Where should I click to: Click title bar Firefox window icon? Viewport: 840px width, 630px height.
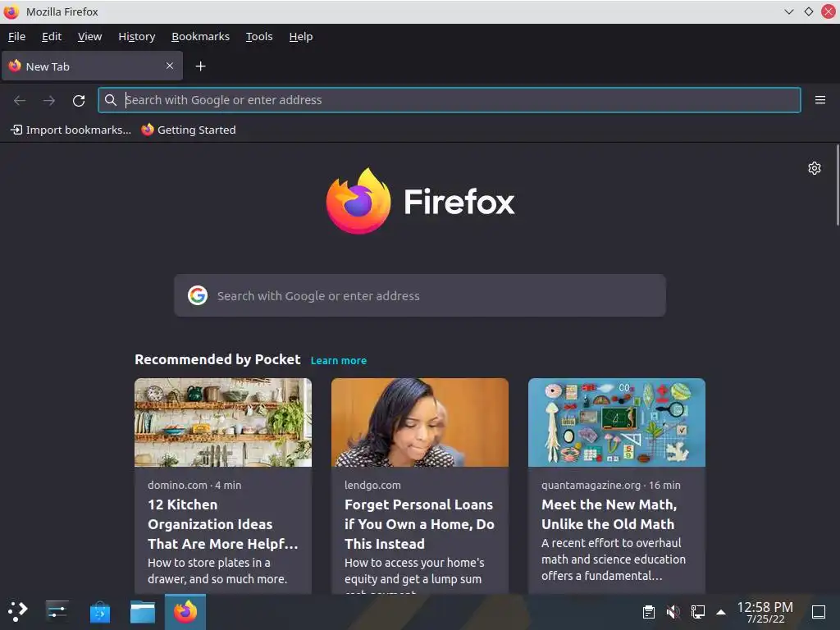(11, 11)
